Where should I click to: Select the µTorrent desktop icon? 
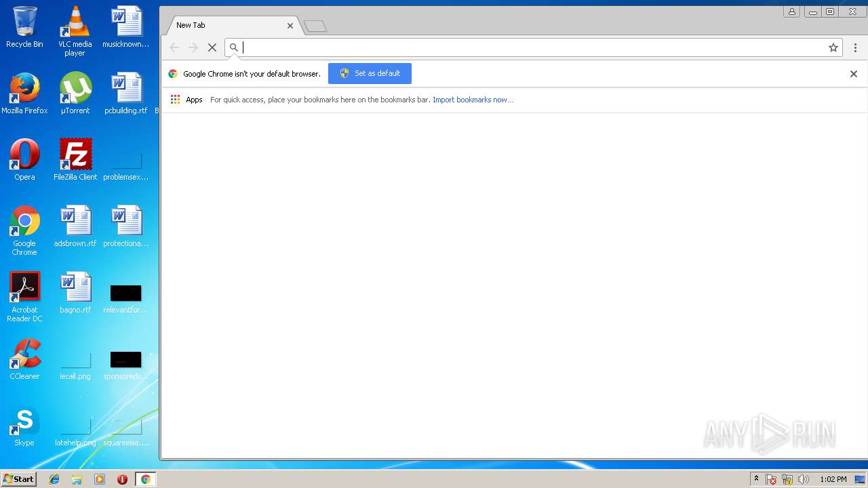click(x=75, y=93)
